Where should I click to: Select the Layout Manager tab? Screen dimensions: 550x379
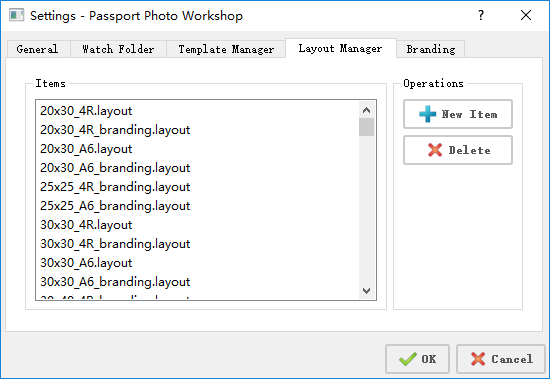click(x=341, y=48)
